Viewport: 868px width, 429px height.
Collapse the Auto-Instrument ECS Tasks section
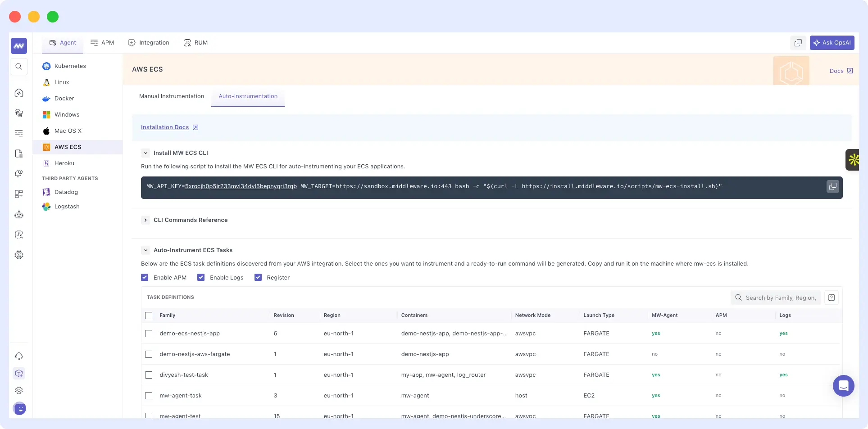tap(145, 250)
